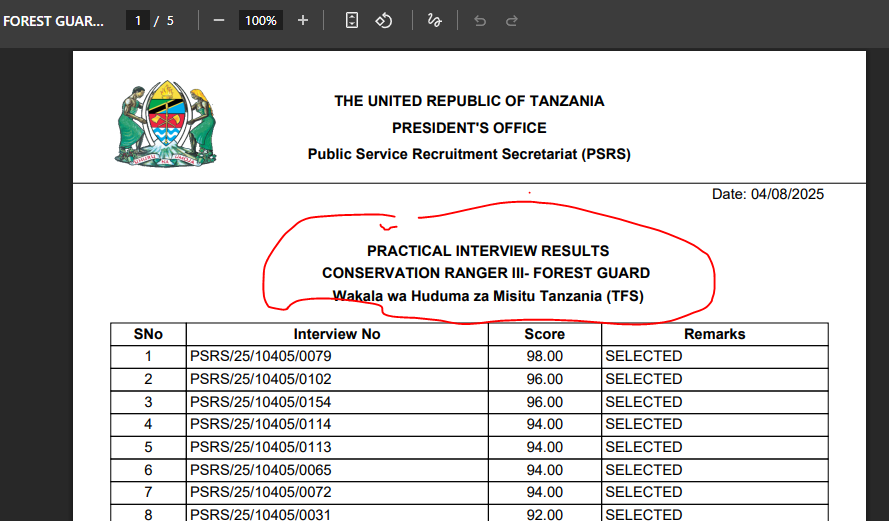Image resolution: width=889 pixels, height=521 pixels.
Task: Activate the draw annotation tool
Action: (x=434, y=20)
